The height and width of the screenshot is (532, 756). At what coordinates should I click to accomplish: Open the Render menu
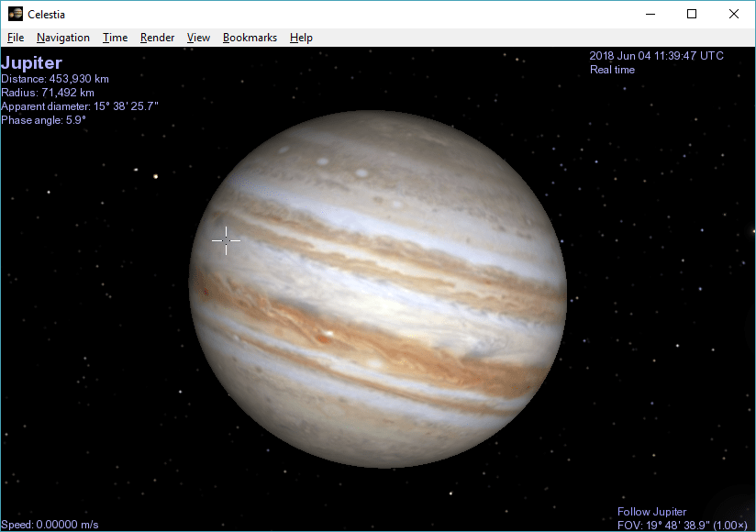[x=157, y=38]
